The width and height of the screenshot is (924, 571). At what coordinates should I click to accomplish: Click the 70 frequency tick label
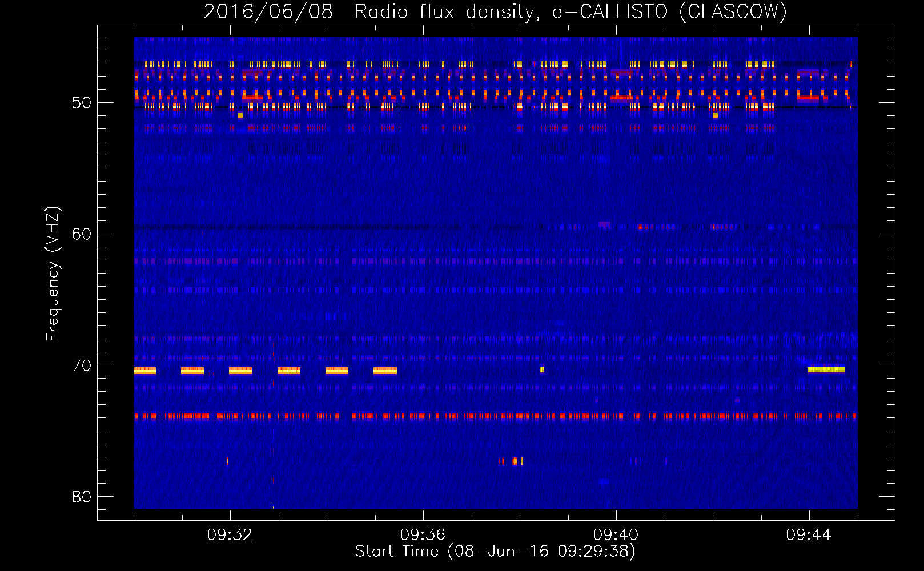[x=82, y=365]
